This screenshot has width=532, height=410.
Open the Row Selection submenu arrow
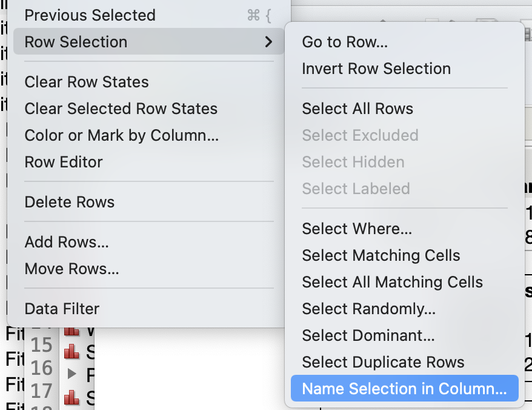[x=268, y=42]
